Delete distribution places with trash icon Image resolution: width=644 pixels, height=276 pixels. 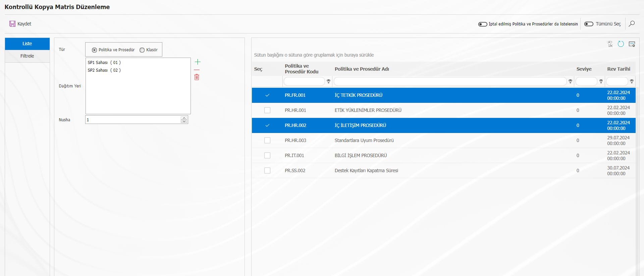[197, 77]
